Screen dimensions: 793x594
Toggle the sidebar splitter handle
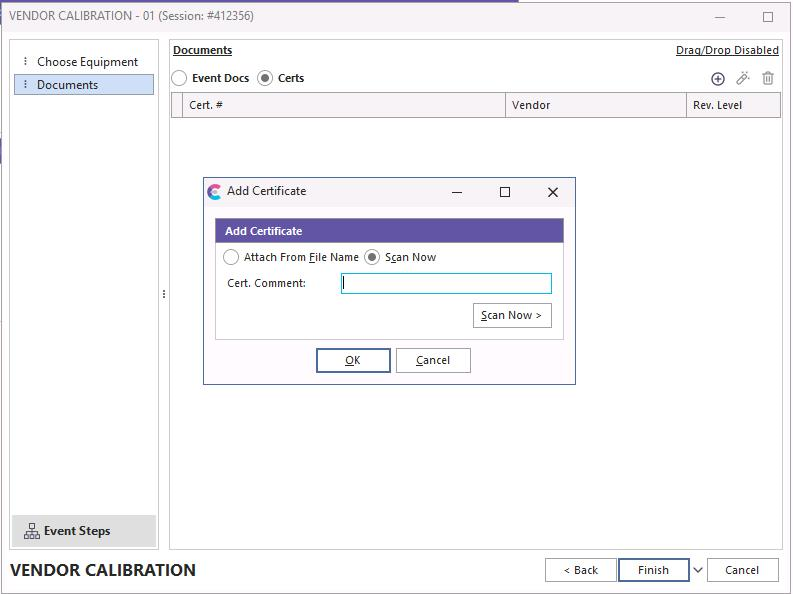click(x=164, y=294)
